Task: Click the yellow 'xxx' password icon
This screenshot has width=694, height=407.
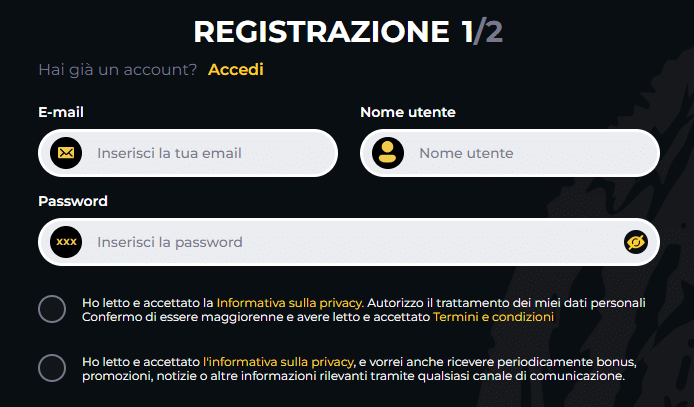Action: 66,242
